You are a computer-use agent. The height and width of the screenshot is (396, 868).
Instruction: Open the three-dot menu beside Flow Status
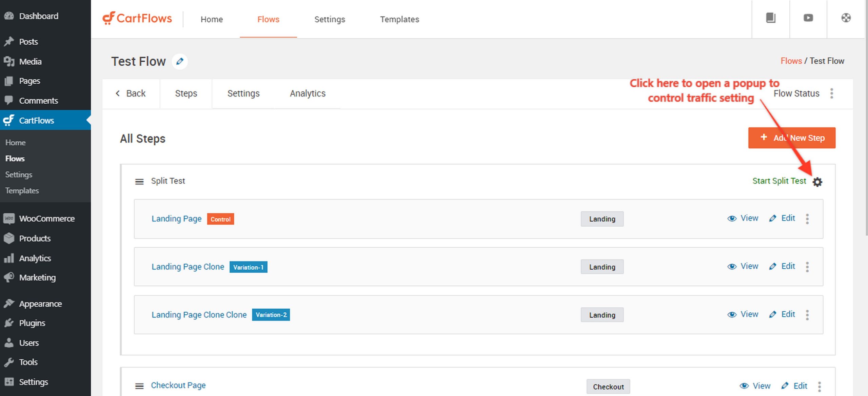831,93
